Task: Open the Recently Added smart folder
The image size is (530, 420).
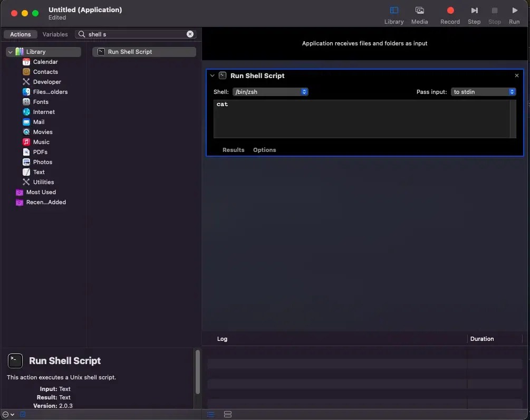Action: tap(46, 202)
